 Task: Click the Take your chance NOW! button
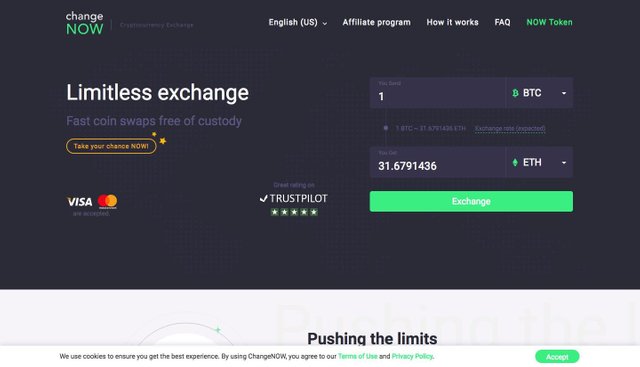click(111, 146)
